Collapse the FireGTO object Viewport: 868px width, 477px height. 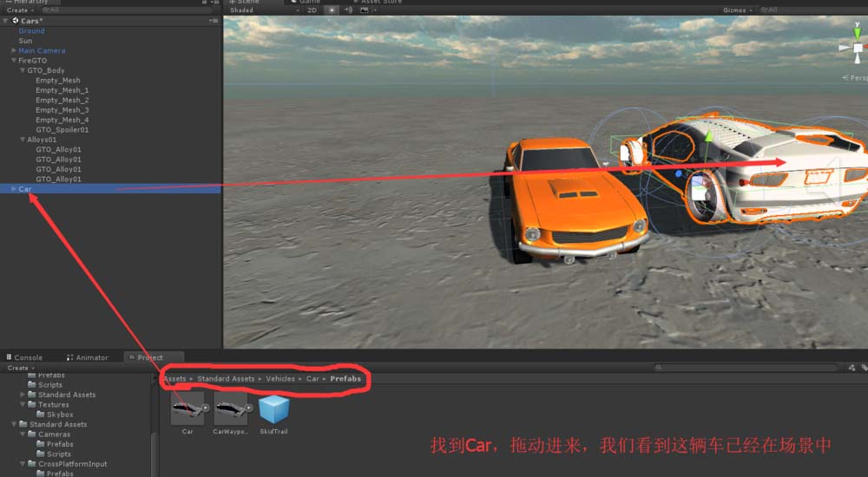click(x=14, y=61)
